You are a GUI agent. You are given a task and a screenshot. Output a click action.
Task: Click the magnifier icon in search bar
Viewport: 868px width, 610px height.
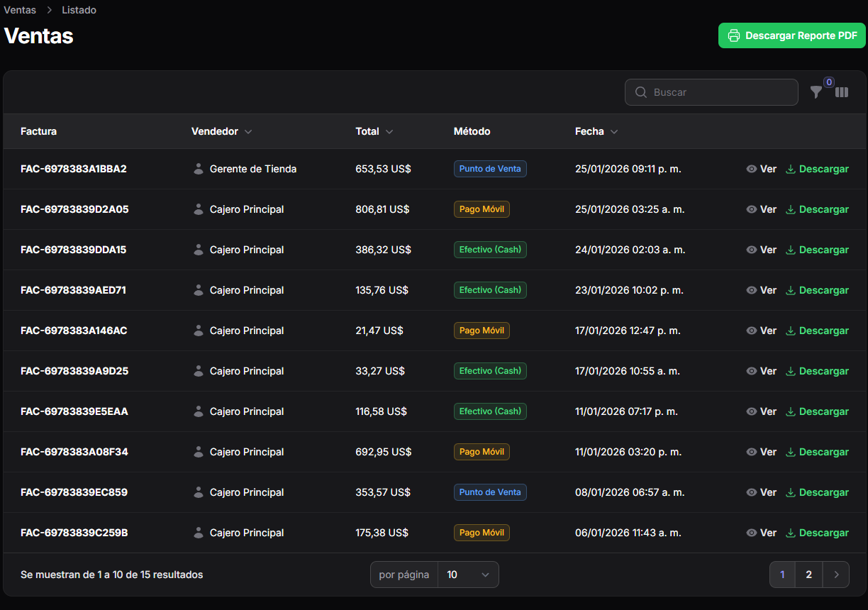pyautogui.click(x=640, y=92)
